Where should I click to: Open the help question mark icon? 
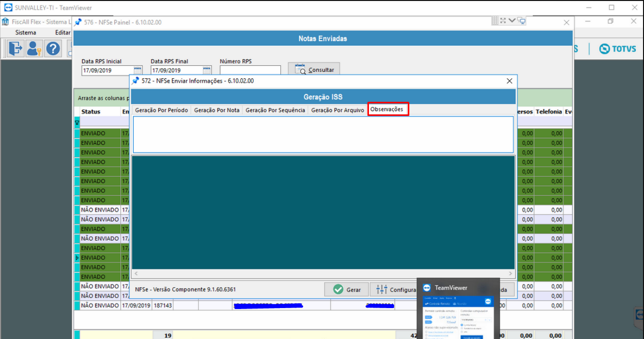tap(53, 48)
